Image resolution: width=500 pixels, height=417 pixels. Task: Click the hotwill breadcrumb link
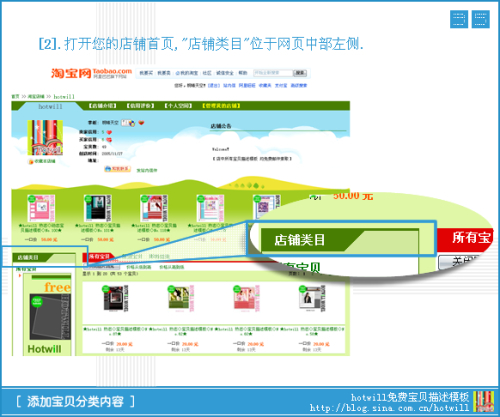(x=64, y=97)
